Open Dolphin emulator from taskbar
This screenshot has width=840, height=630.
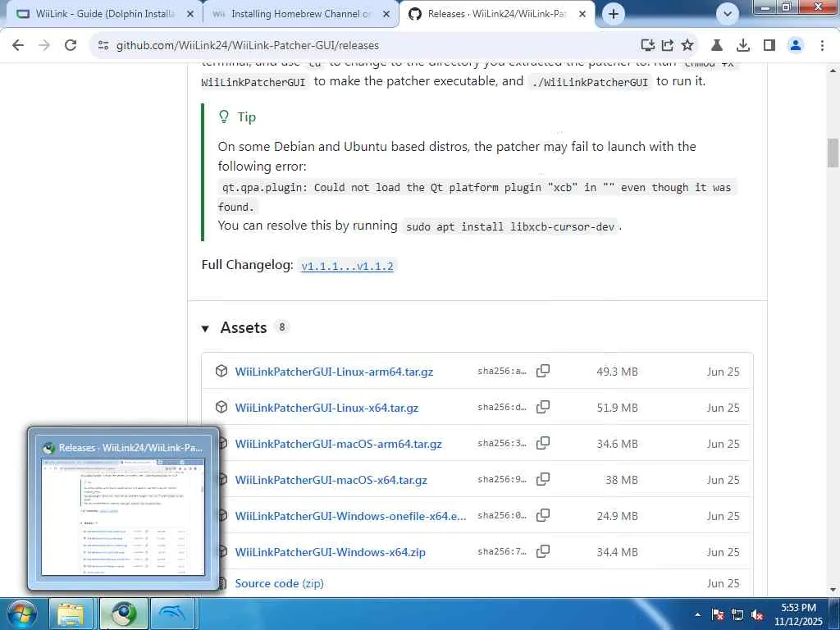pyautogui.click(x=174, y=614)
